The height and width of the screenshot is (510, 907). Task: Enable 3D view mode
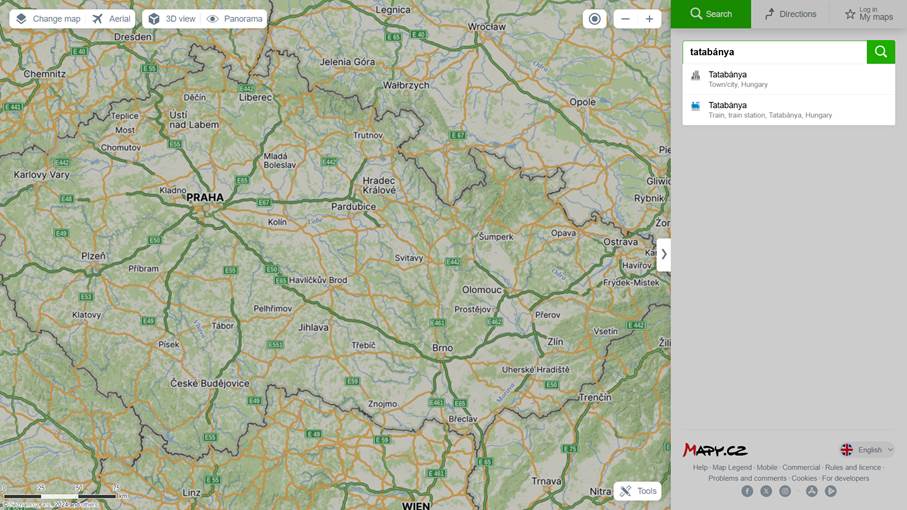171,19
